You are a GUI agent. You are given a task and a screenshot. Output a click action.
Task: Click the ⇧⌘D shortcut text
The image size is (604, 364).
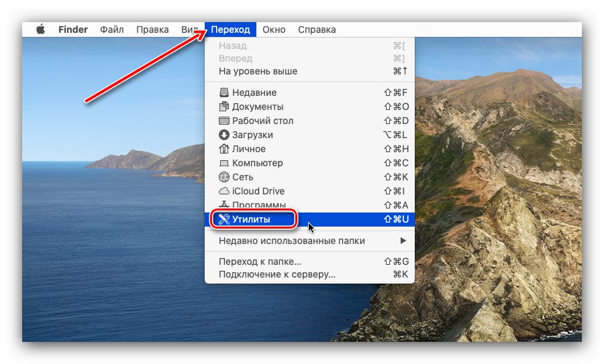tap(397, 121)
